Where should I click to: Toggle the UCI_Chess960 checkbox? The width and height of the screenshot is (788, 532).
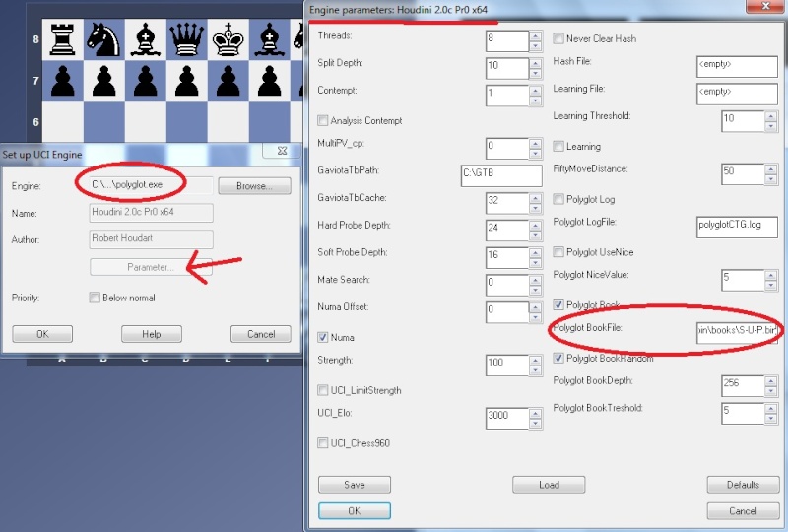(x=323, y=443)
